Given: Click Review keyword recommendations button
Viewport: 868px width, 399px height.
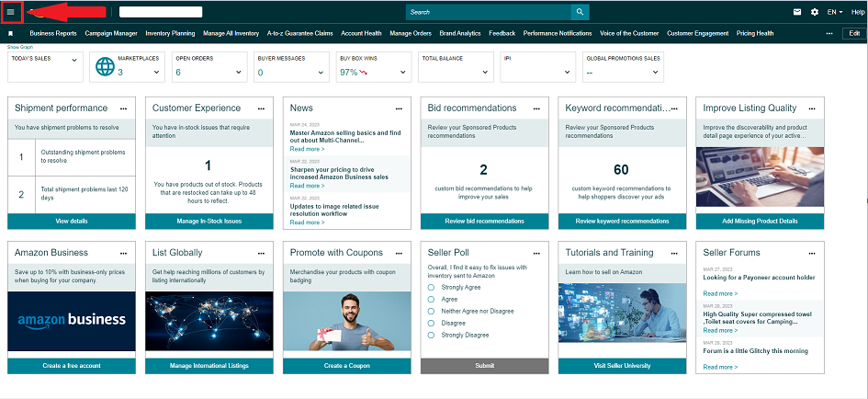Looking at the screenshot, I should pos(622,222).
